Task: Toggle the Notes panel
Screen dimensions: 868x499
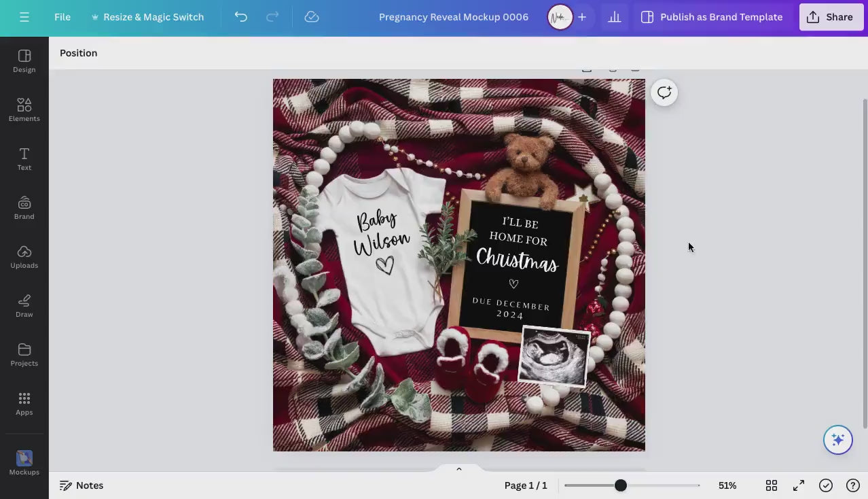Action: pyautogui.click(x=82, y=485)
